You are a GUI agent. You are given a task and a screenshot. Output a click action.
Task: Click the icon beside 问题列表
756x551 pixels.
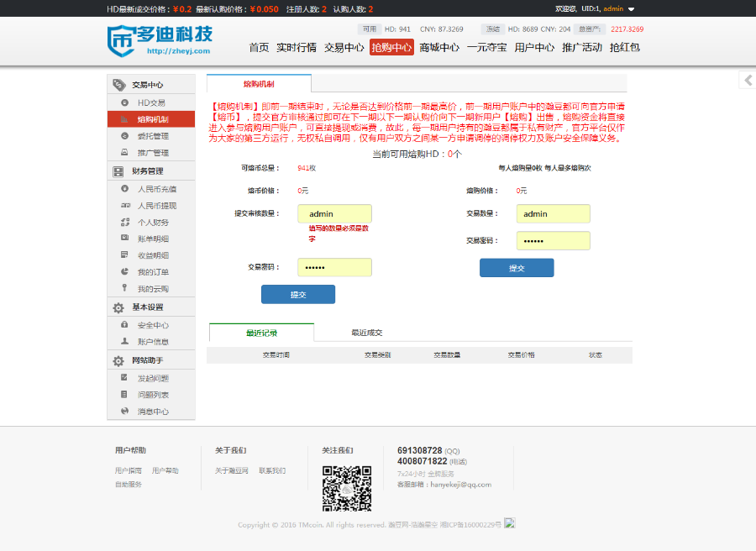(x=124, y=394)
